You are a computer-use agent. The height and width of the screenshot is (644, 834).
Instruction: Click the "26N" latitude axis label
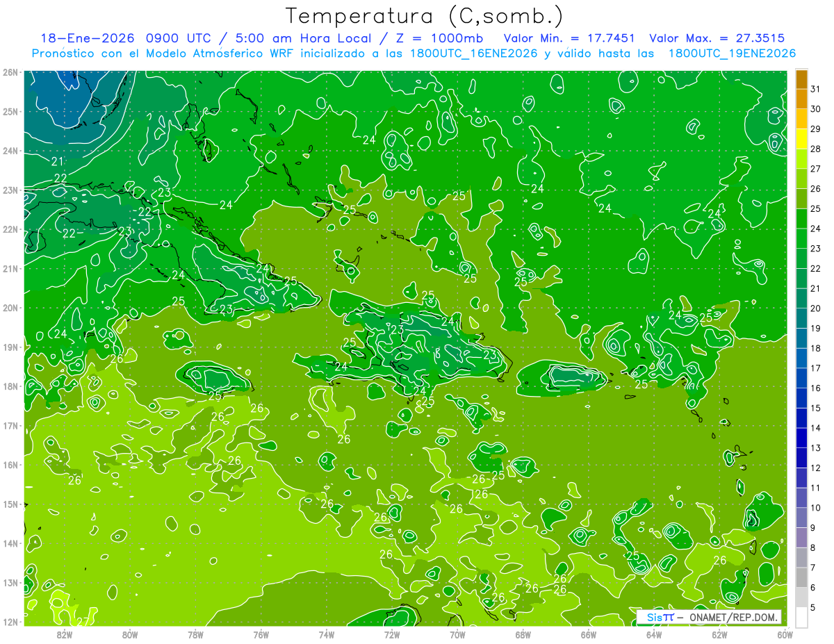coord(10,72)
